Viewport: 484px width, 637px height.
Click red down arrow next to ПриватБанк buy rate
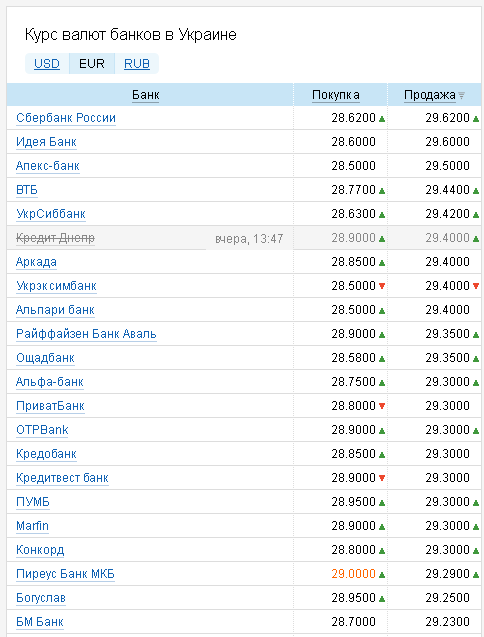point(382,406)
